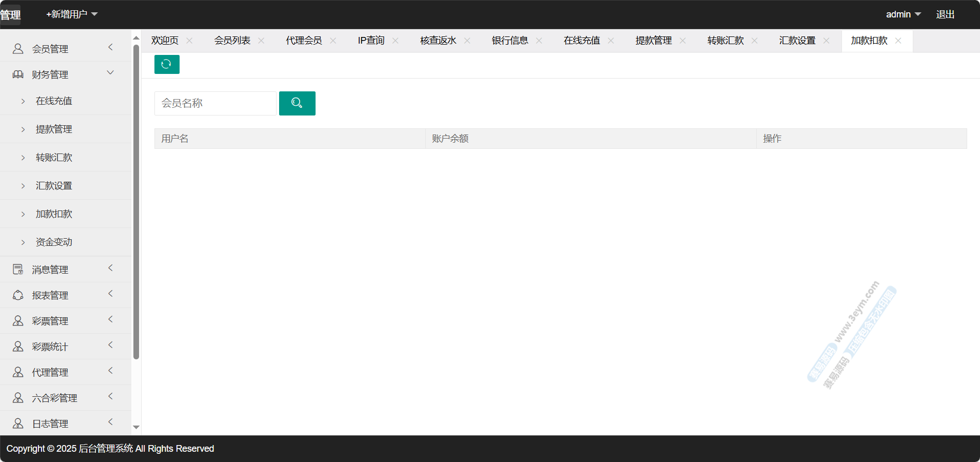The width and height of the screenshot is (980, 462).
Task: Click the green search magnifier button
Action: 297,103
